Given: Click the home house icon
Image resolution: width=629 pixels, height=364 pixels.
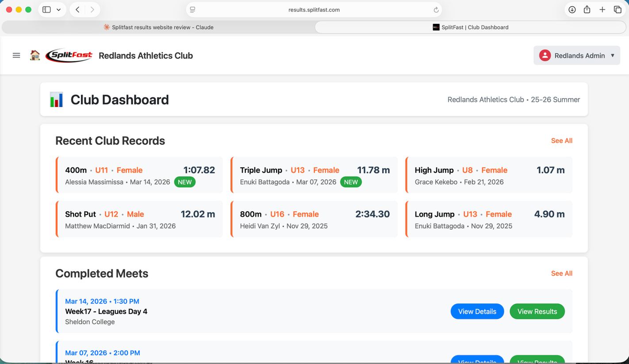Looking at the screenshot, I should coord(35,55).
